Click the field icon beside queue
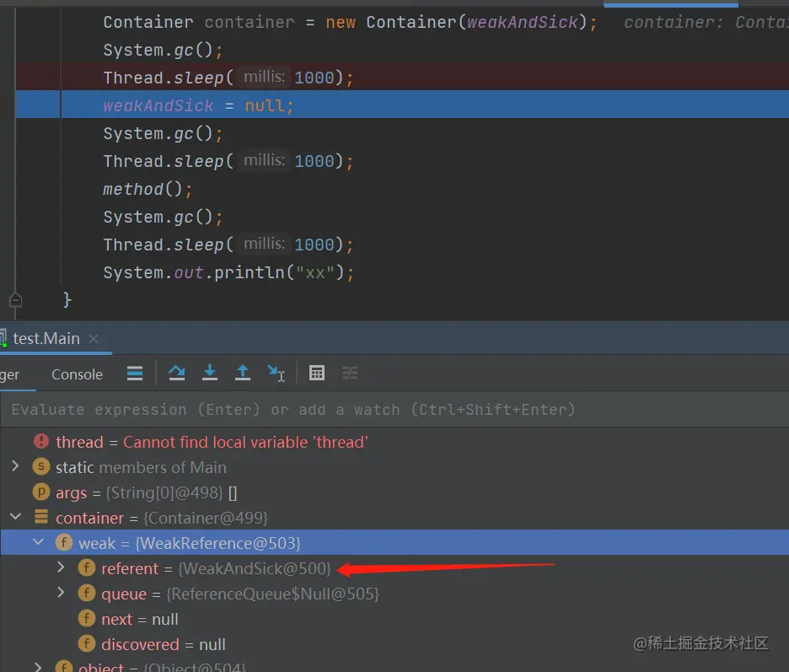The image size is (789, 672). point(87,593)
